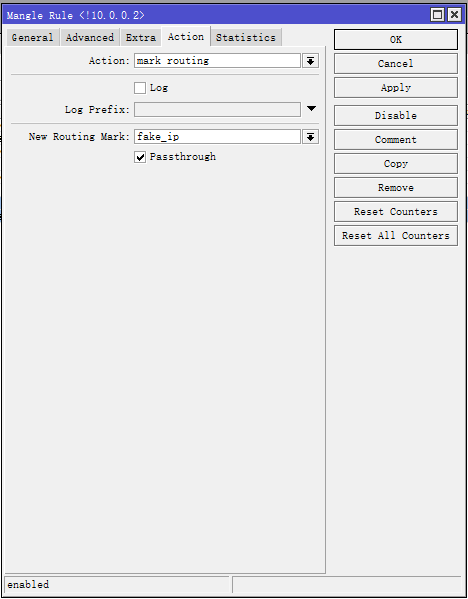468x599 pixels.
Task: Open the Extra tab
Action: click(141, 37)
